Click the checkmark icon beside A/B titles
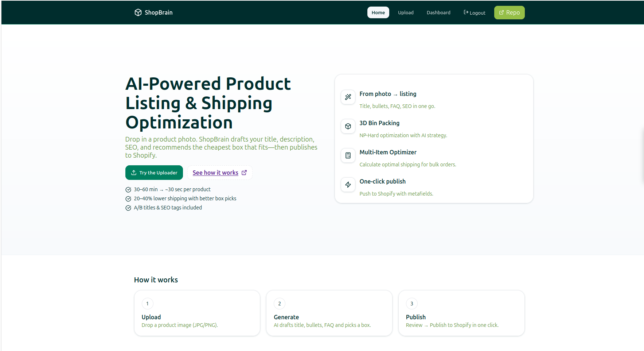Viewport: 644px width, 351px height. (x=128, y=208)
